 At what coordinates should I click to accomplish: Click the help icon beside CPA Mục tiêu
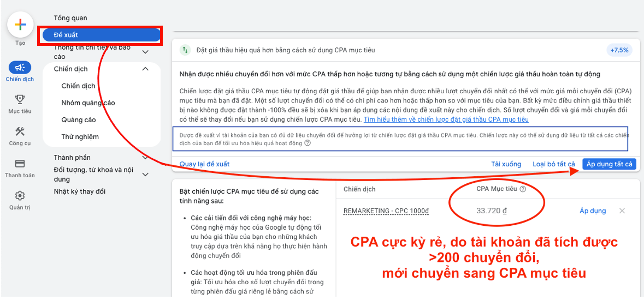(x=523, y=189)
